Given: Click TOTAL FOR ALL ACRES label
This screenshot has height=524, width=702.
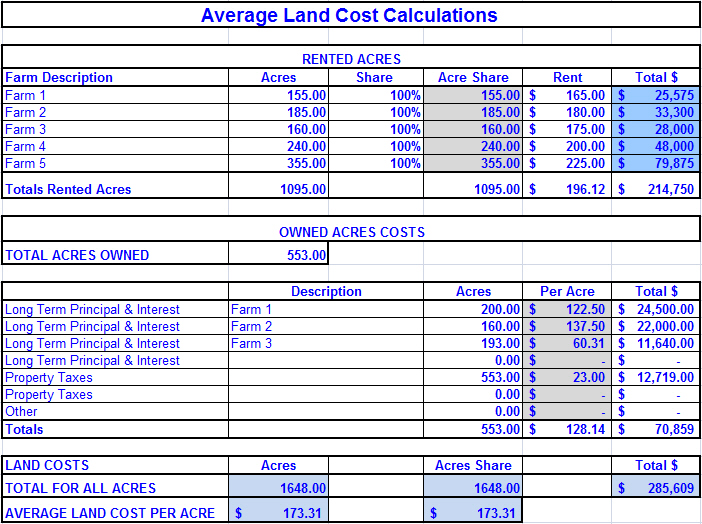Looking at the screenshot, I should coord(81,488).
